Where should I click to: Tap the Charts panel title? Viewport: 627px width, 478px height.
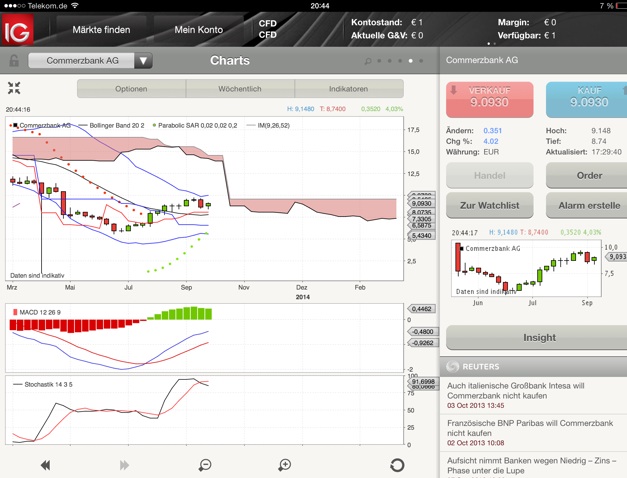(x=230, y=60)
